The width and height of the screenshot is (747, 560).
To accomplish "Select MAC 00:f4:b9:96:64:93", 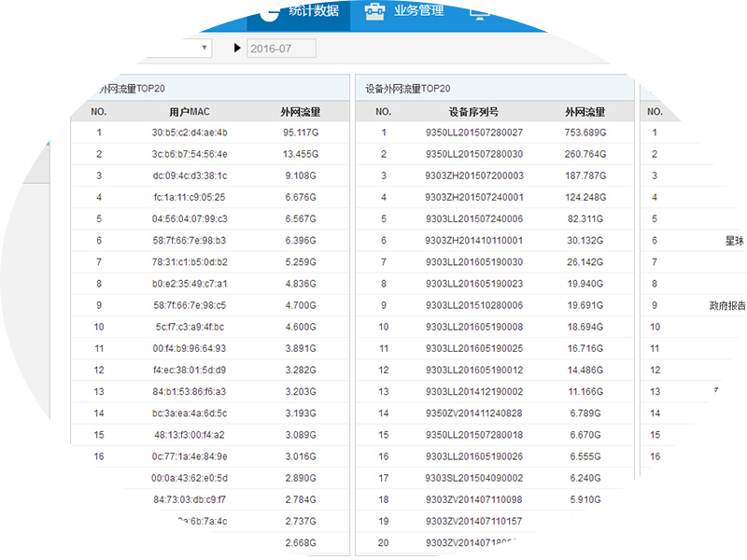I will click(x=190, y=348).
